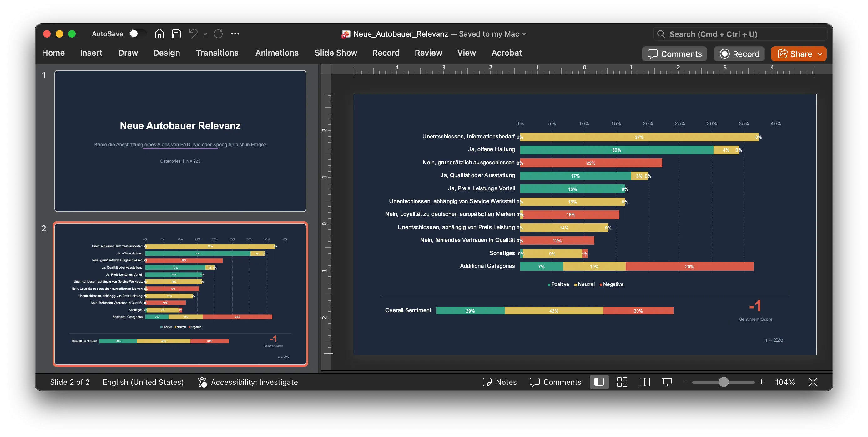The image size is (868, 437).
Task: Toggle Normal view button in status bar
Action: pyautogui.click(x=599, y=382)
